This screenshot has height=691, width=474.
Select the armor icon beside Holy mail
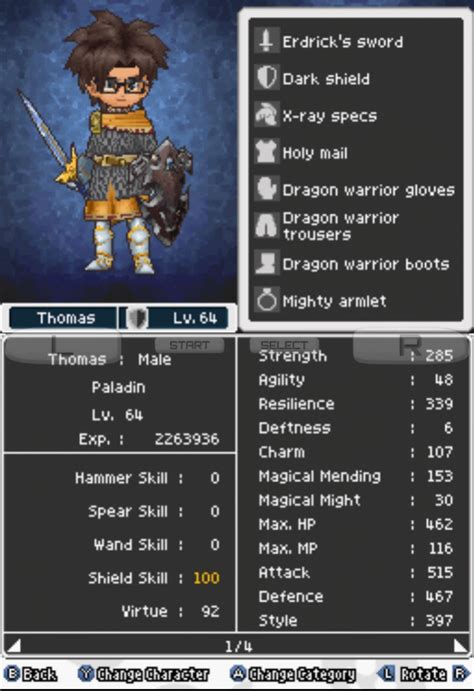click(267, 152)
